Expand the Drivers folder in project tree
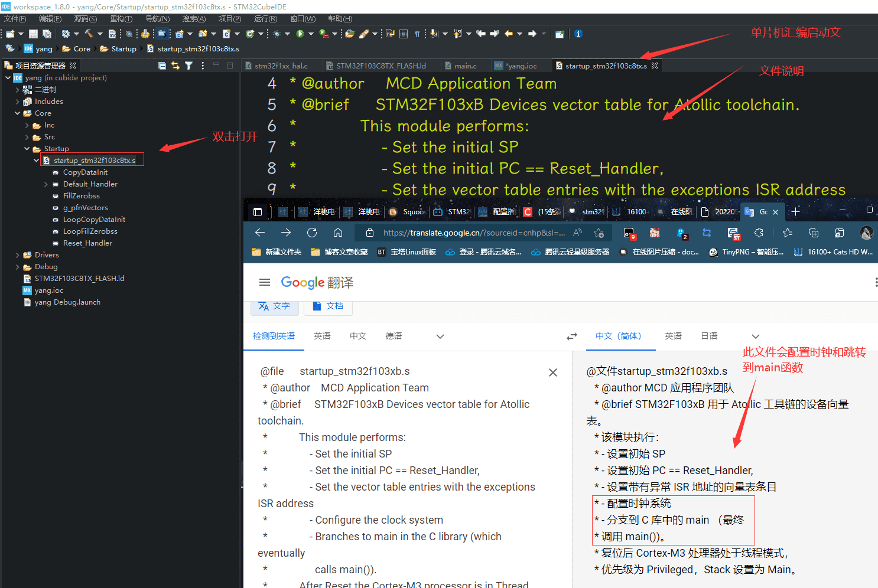Screen dimensions: 878x588 [18, 255]
